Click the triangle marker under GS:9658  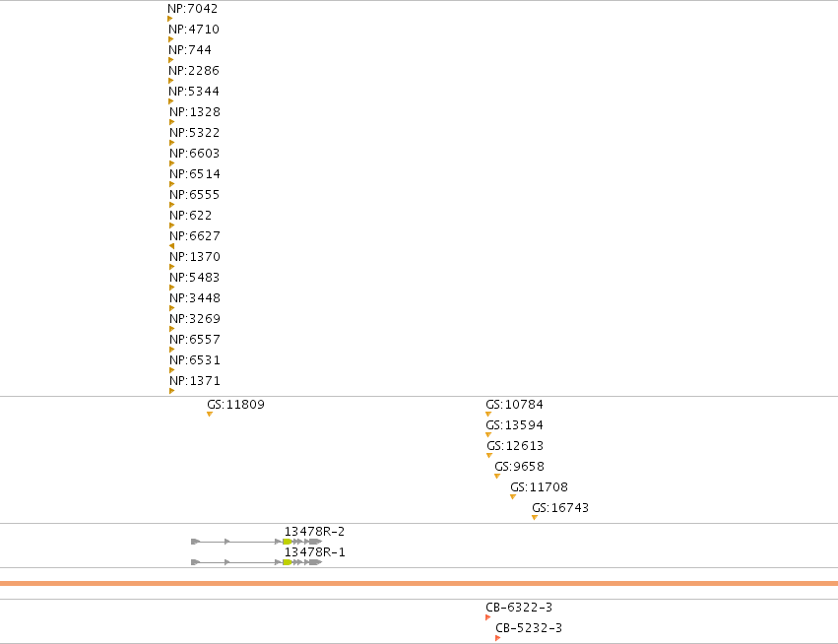pyautogui.click(x=497, y=477)
